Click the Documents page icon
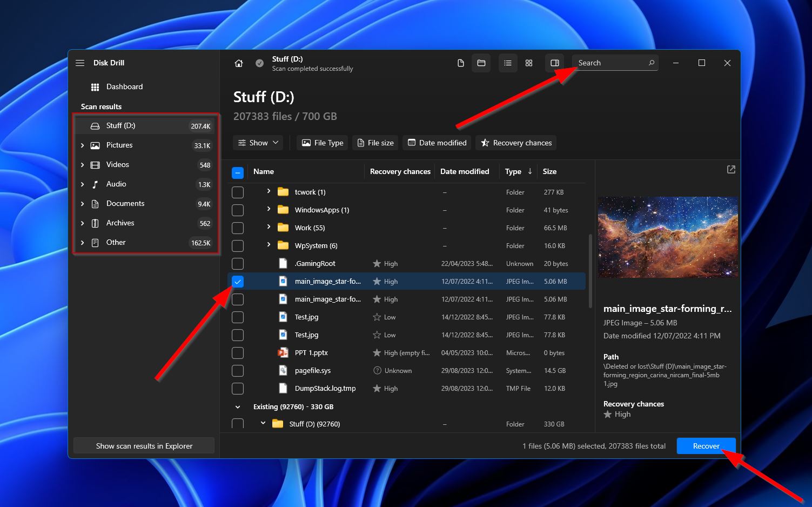The height and width of the screenshot is (507, 812). tap(95, 204)
